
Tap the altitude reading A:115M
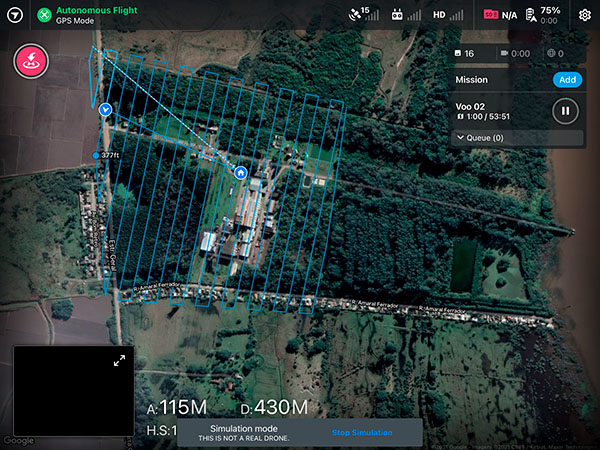pos(177,407)
